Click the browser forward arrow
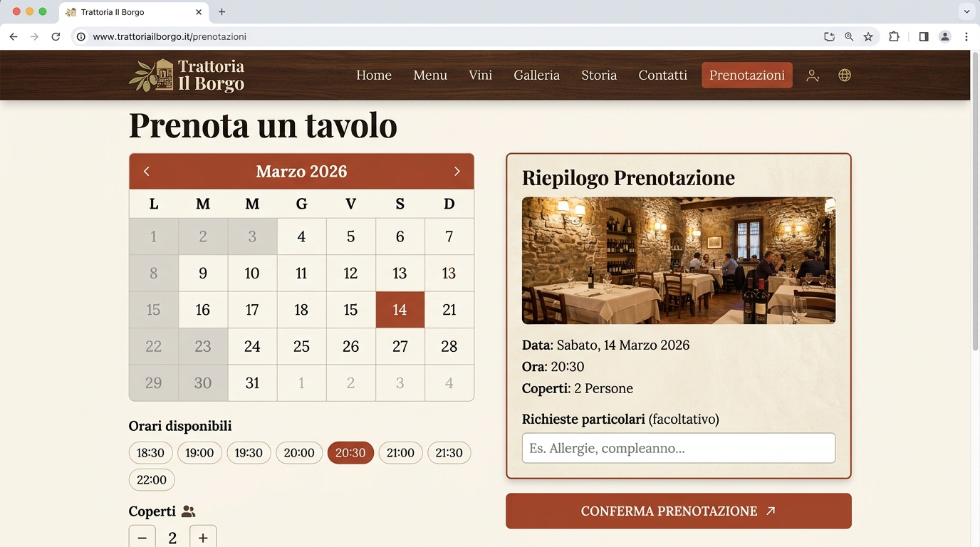 coord(34,36)
